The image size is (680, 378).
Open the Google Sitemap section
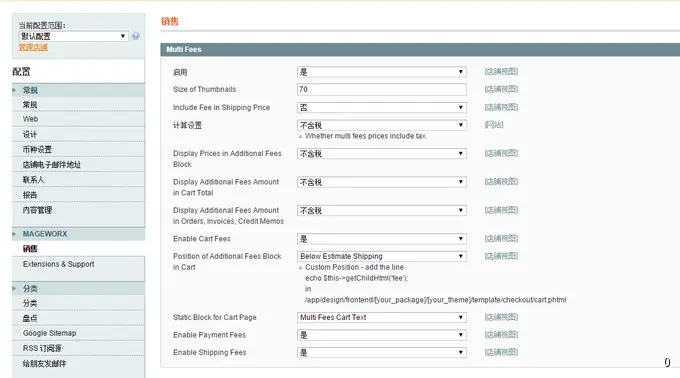click(78, 333)
